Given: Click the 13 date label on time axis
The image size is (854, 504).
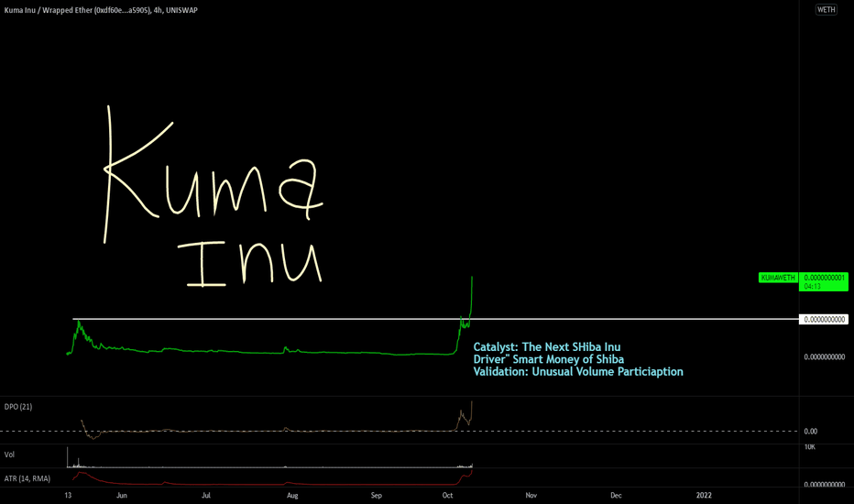Looking at the screenshot, I should (68, 495).
